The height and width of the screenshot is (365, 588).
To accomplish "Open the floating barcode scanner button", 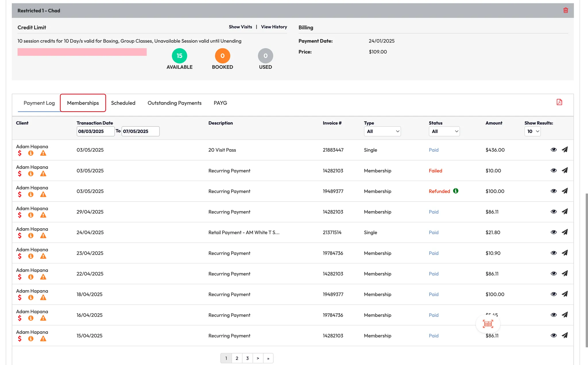I will click(x=488, y=324).
